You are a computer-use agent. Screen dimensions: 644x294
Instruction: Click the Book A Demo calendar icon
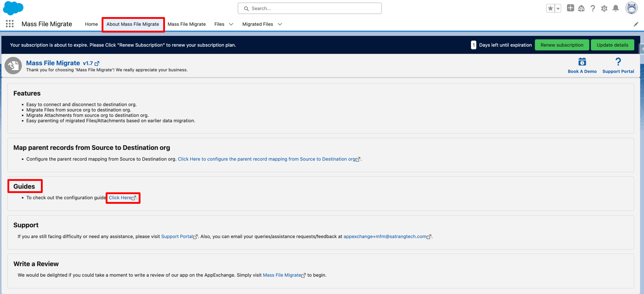pos(582,62)
